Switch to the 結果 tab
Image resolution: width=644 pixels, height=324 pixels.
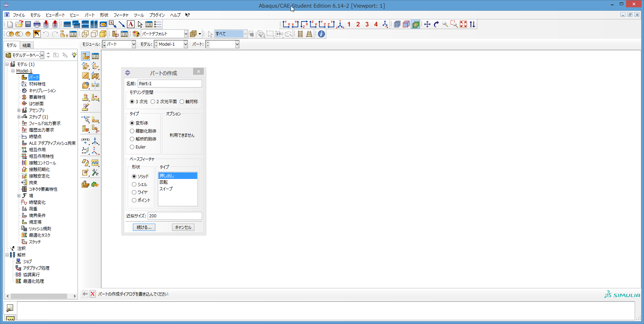26,45
